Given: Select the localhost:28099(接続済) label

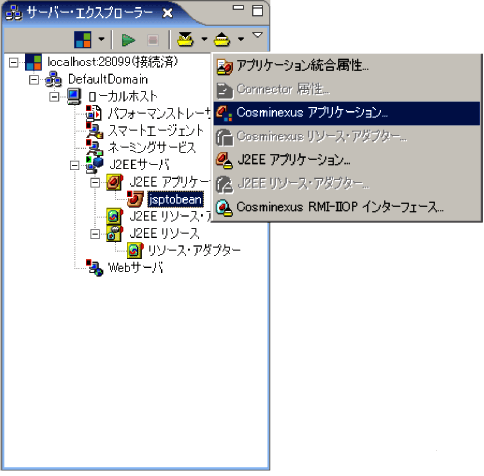Looking at the screenshot, I should pyautogui.click(x=113, y=62).
